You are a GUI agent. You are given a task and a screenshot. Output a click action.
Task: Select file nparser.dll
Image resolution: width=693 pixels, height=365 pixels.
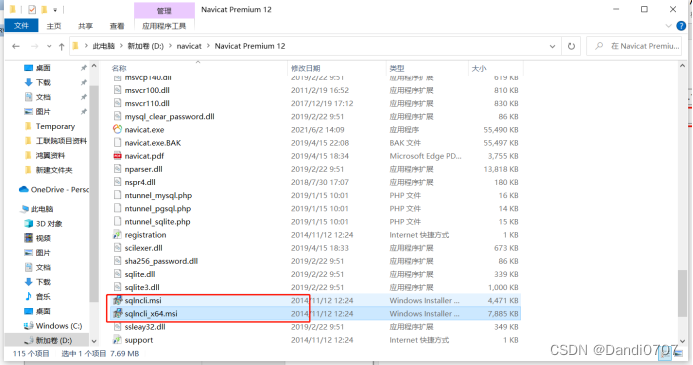[143, 169]
